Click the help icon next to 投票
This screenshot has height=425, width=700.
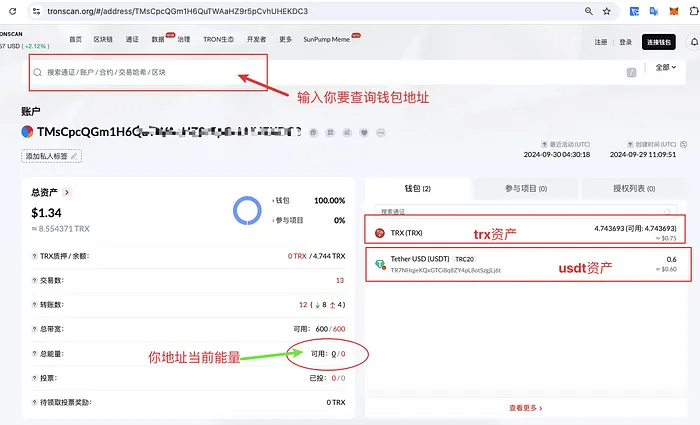34,378
